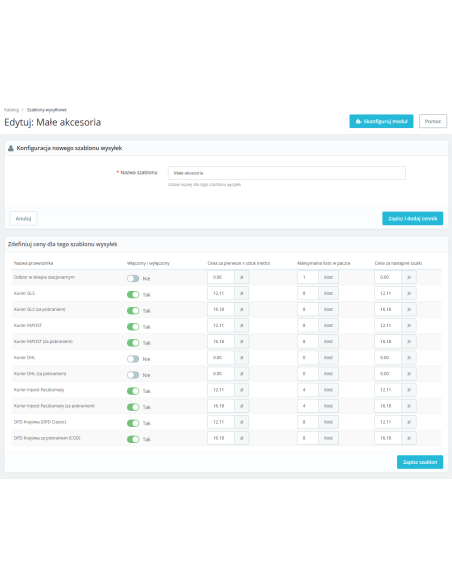Image resolution: width=452 pixels, height=584 pixels.
Task: Open the Pomoc help button
Action: pos(433,121)
